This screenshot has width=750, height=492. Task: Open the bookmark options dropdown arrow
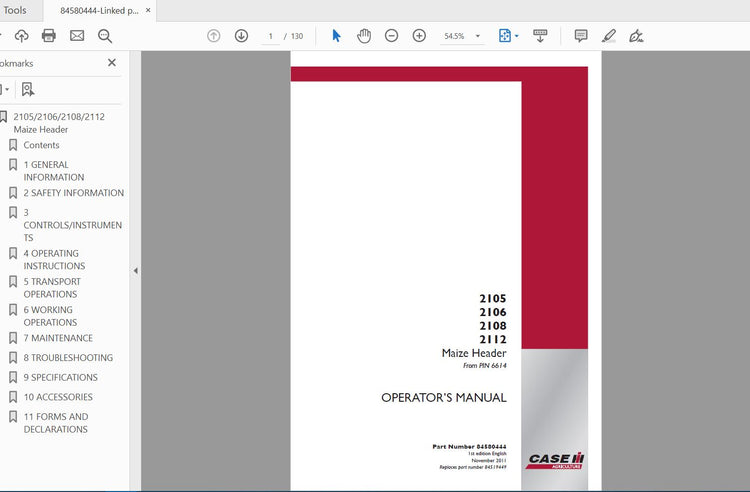click(5, 89)
